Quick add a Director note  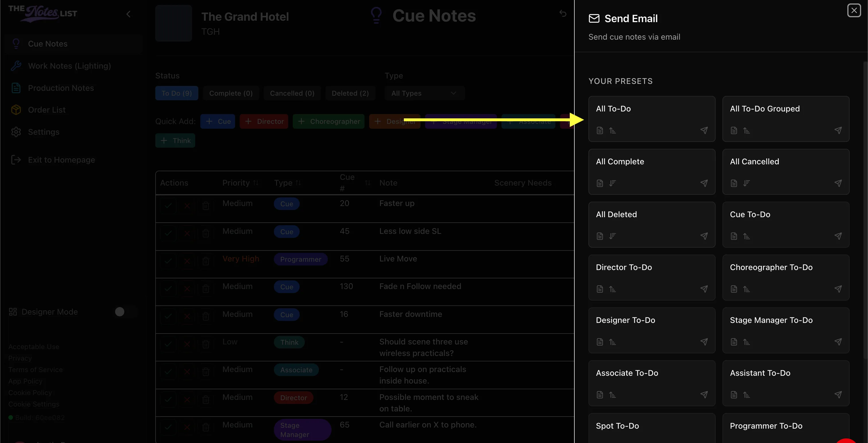[x=264, y=121]
